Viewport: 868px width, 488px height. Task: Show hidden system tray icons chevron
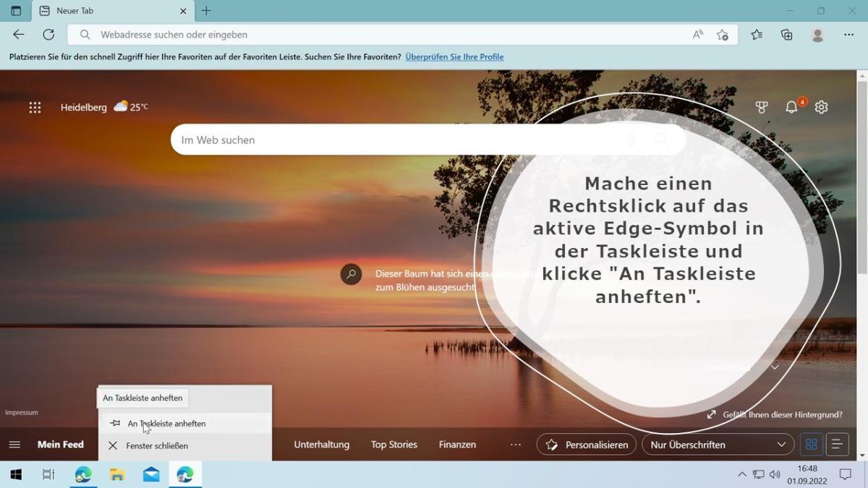[741, 475]
